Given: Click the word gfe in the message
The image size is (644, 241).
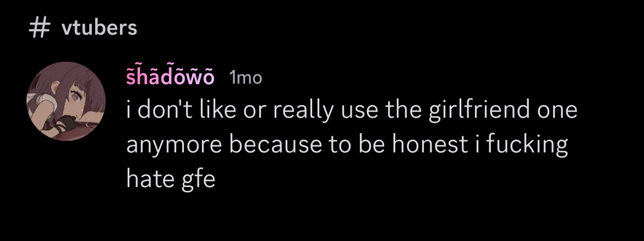Looking at the screenshot, I should pyautogui.click(x=198, y=179).
